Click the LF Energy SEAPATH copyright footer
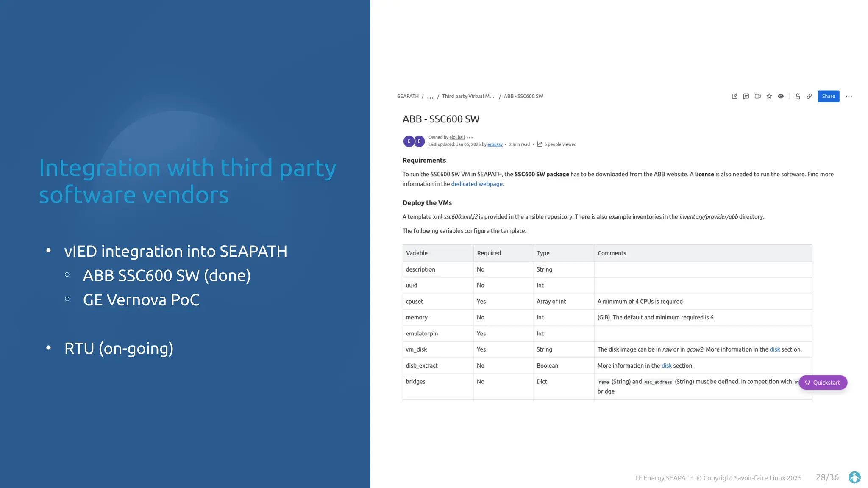 click(x=718, y=478)
